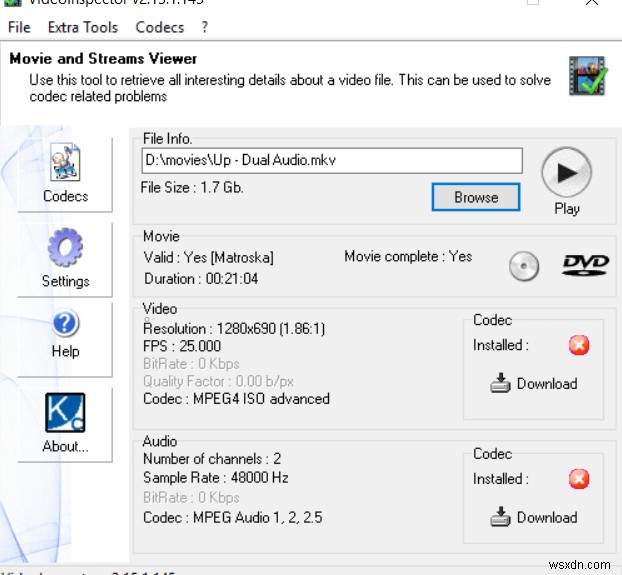
Task: Open the Extra Tools menu
Action: pyautogui.click(x=83, y=27)
